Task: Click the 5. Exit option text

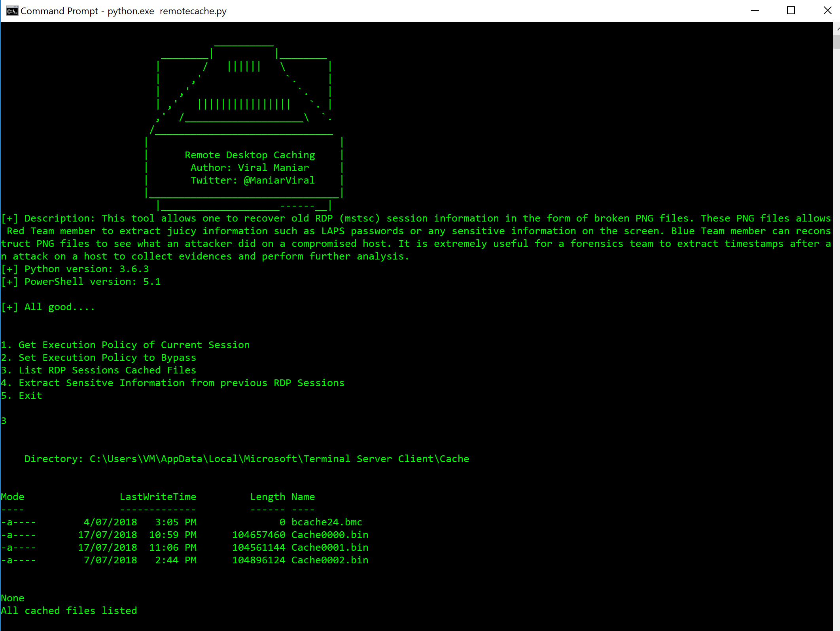Action: pyautogui.click(x=22, y=396)
